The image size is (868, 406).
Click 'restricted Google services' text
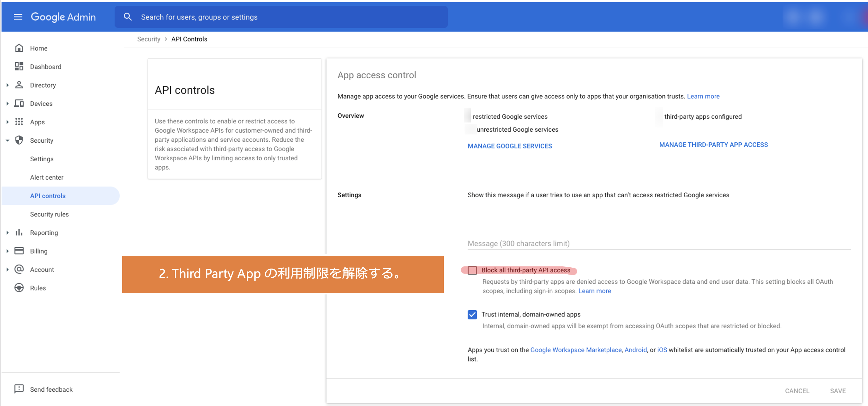[x=510, y=116]
